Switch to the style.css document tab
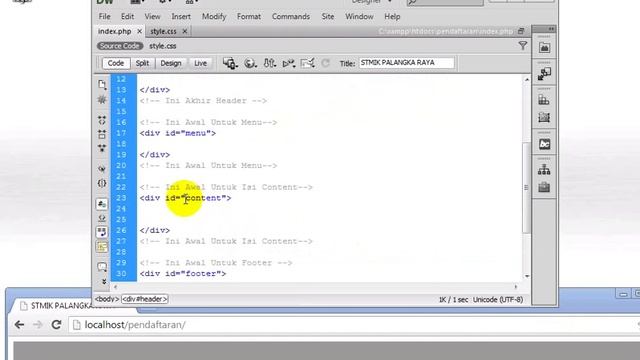 (163, 31)
